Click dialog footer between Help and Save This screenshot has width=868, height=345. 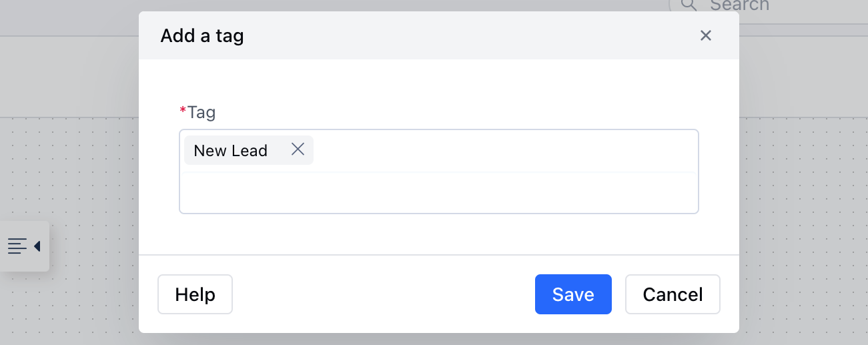click(x=384, y=294)
